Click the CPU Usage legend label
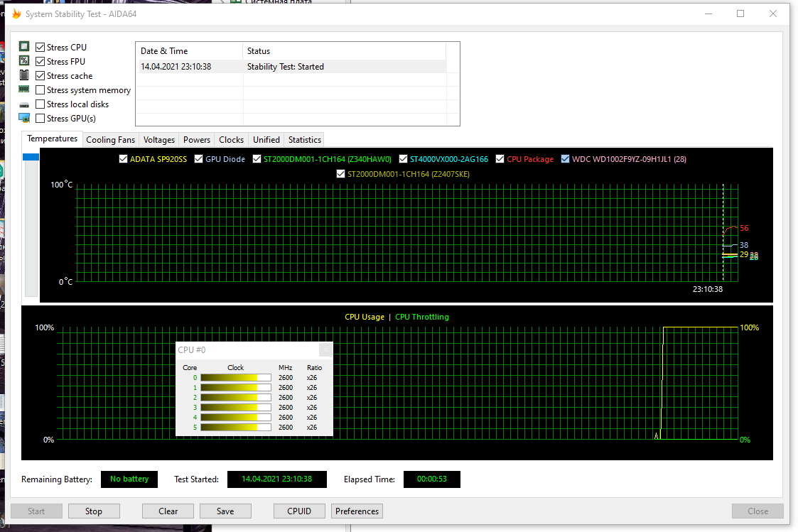This screenshot has width=798, height=532. pyautogui.click(x=365, y=317)
